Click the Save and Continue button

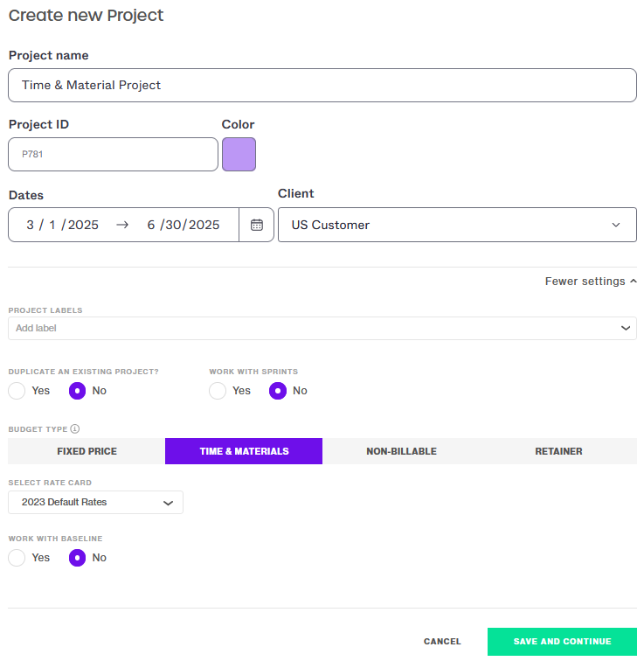[x=562, y=641]
